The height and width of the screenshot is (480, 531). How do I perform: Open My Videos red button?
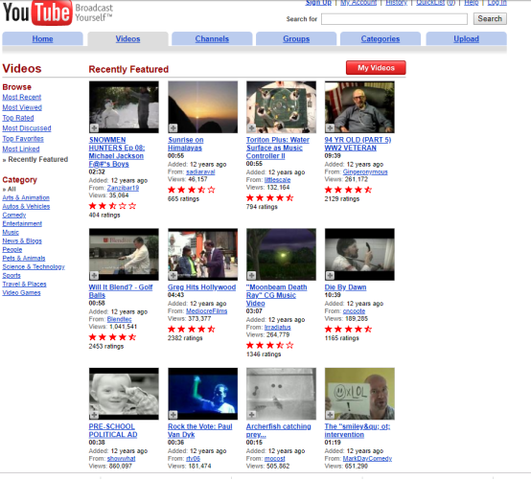click(x=376, y=68)
